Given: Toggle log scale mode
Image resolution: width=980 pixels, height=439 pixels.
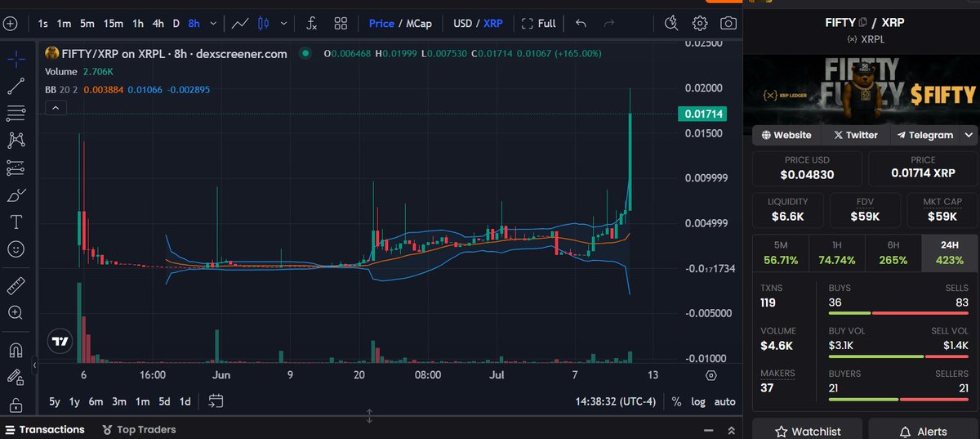Looking at the screenshot, I should [698, 401].
